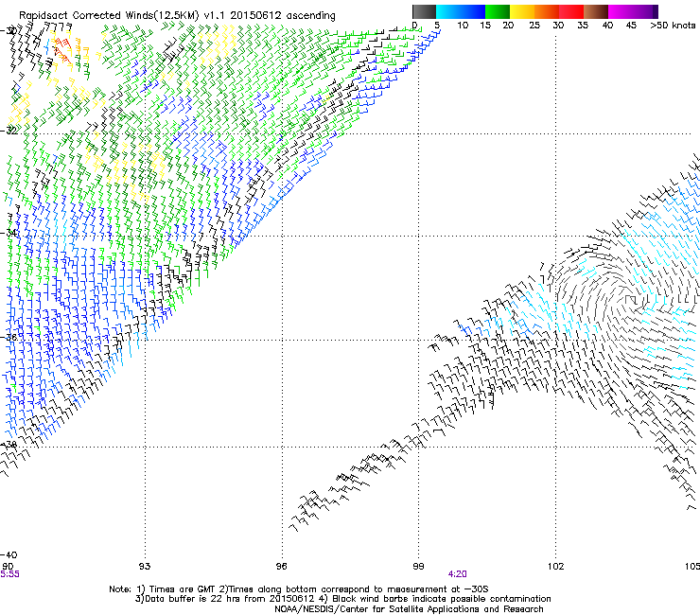Screen dimensions: 700x615
Task: Click the chart title "Rapidsact Corrected Winds"
Action: (x=86, y=16)
